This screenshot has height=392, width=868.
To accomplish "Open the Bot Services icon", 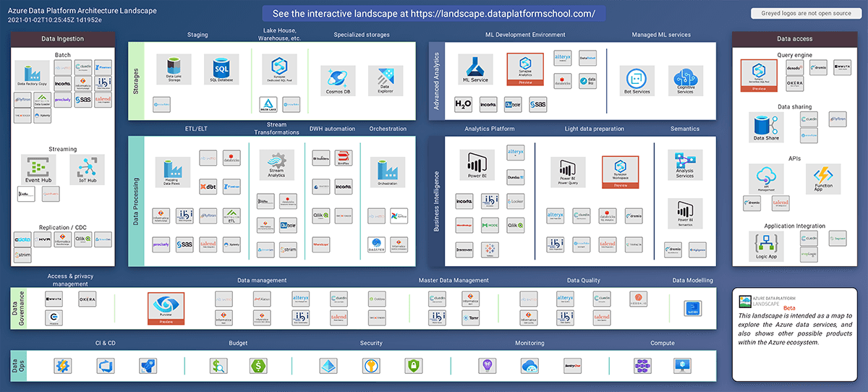I will tap(637, 81).
